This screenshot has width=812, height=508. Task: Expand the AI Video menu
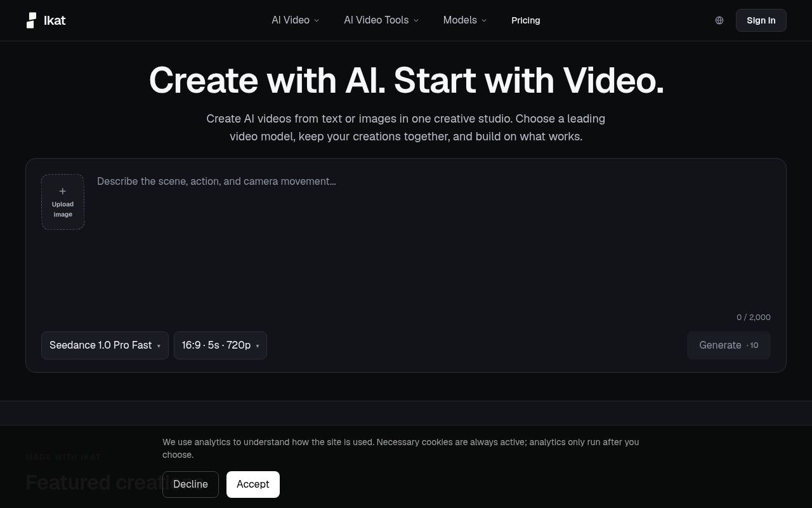click(296, 20)
